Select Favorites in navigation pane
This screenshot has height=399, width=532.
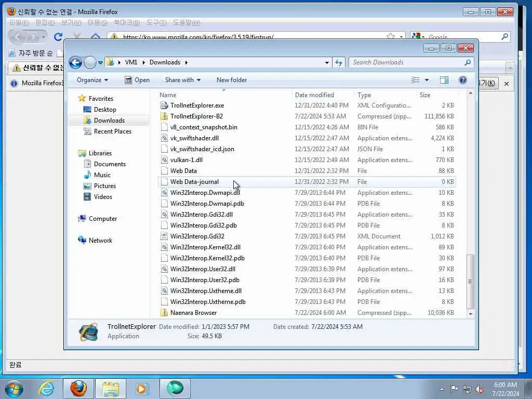[x=101, y=98]
